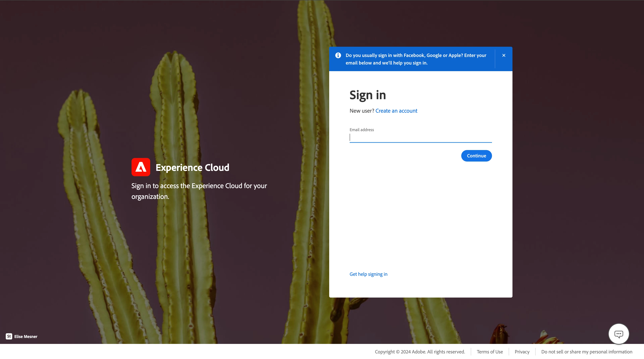This screenshot has height=359, width=644.
Task: Click the Email address field label
Action: pos(362,130)
